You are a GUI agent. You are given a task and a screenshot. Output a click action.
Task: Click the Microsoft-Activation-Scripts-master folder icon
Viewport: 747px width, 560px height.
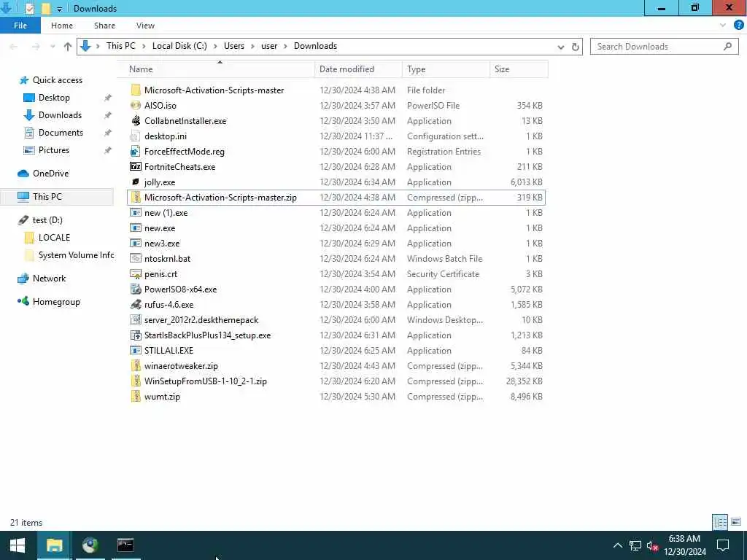pos(136,90)
